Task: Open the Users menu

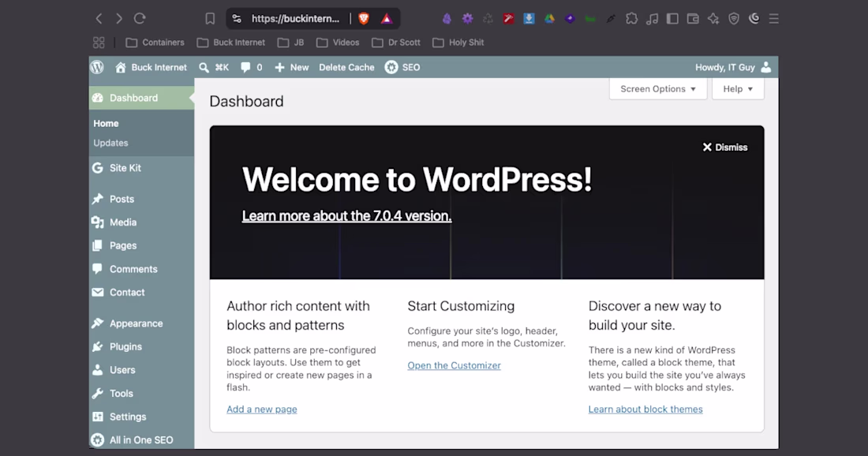Action: tap(142, 370)
